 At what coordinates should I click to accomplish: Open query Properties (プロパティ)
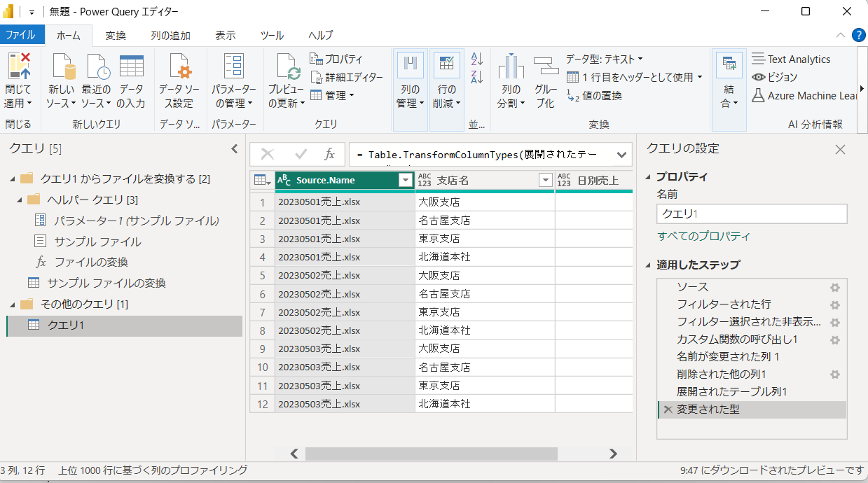tap(336, 59)
